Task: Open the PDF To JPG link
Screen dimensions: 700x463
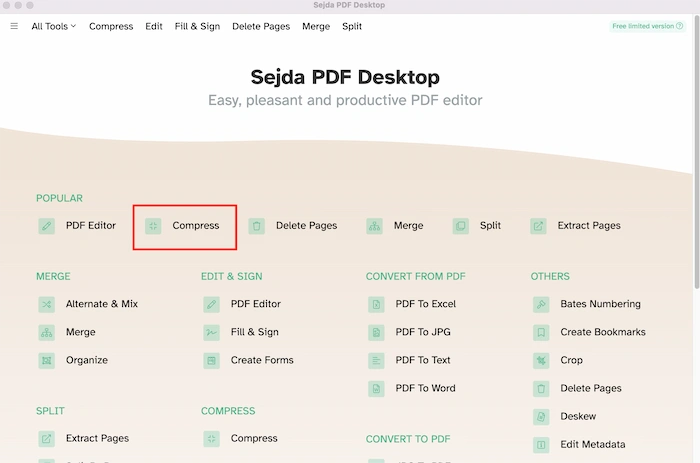Action: 423,332
